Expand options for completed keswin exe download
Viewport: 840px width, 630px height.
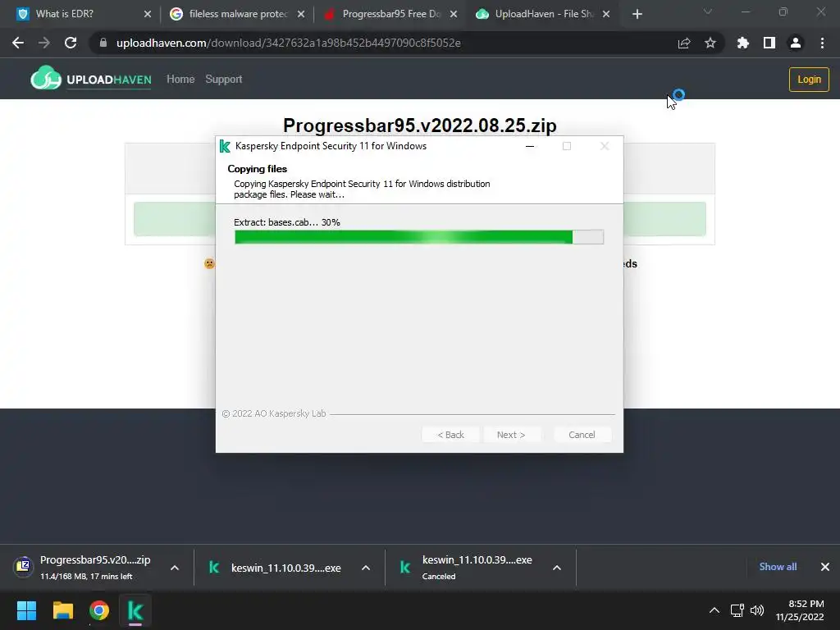point(366,568)
